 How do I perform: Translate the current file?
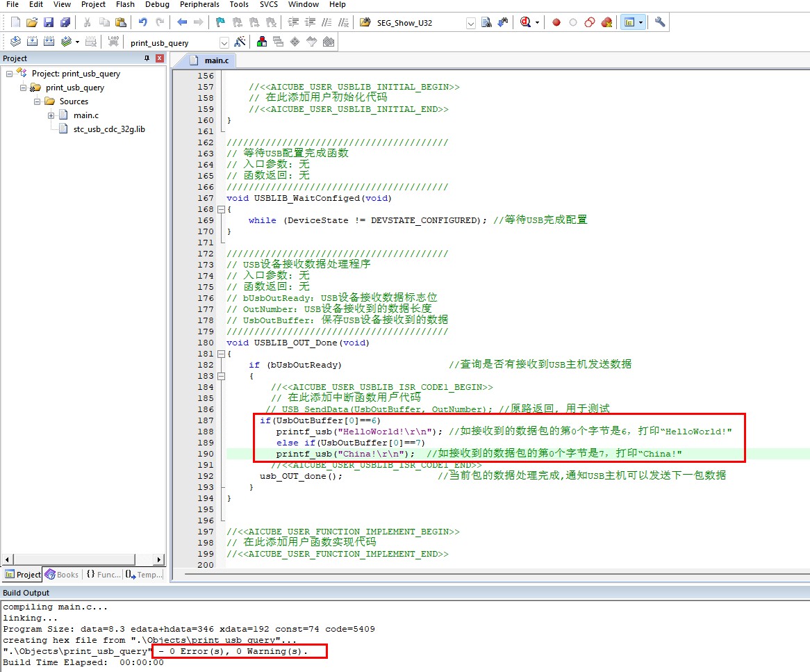(x=15, y=42)
